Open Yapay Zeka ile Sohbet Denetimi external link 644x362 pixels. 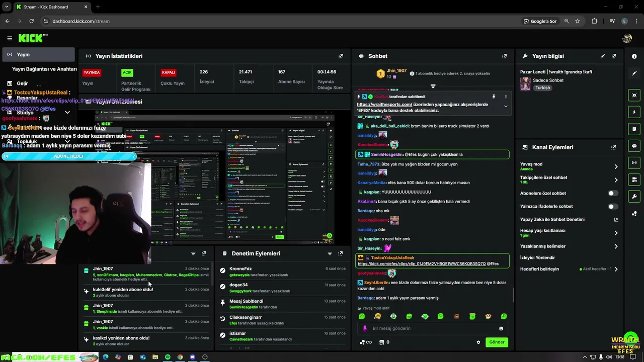[616, 220]
